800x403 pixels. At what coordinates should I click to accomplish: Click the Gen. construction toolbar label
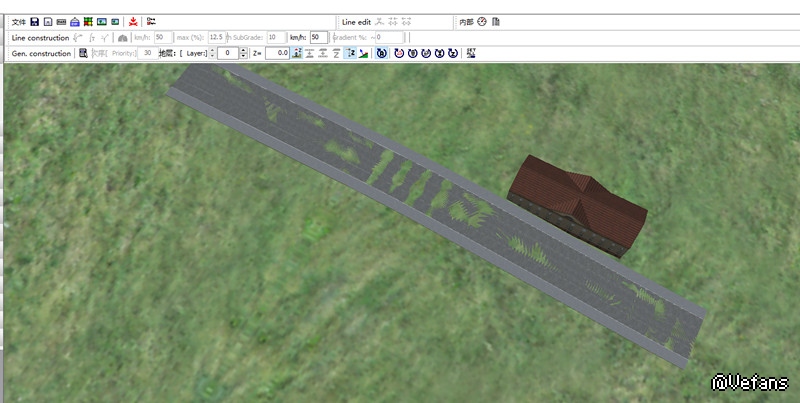pyautogui.click(x=41, y=53)
